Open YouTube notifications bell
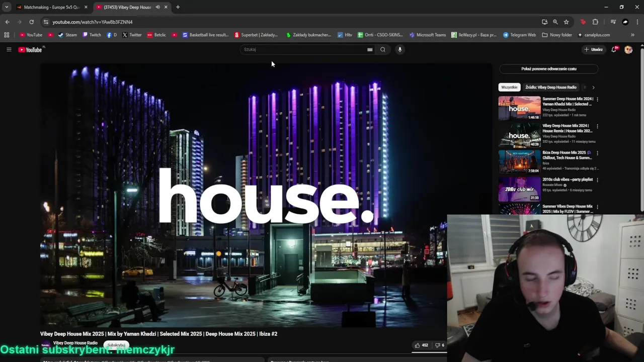Viewport: 644px width, 362px height. point(614,49)
